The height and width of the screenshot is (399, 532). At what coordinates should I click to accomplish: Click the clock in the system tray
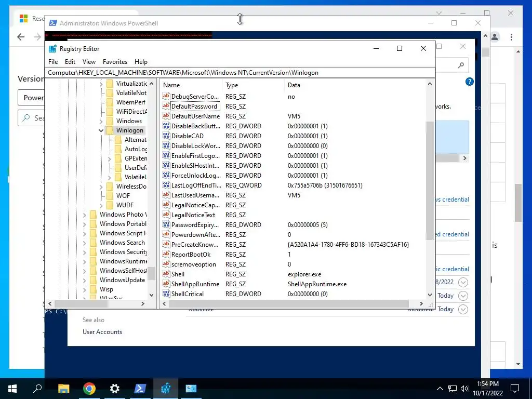tap(488, 389)
